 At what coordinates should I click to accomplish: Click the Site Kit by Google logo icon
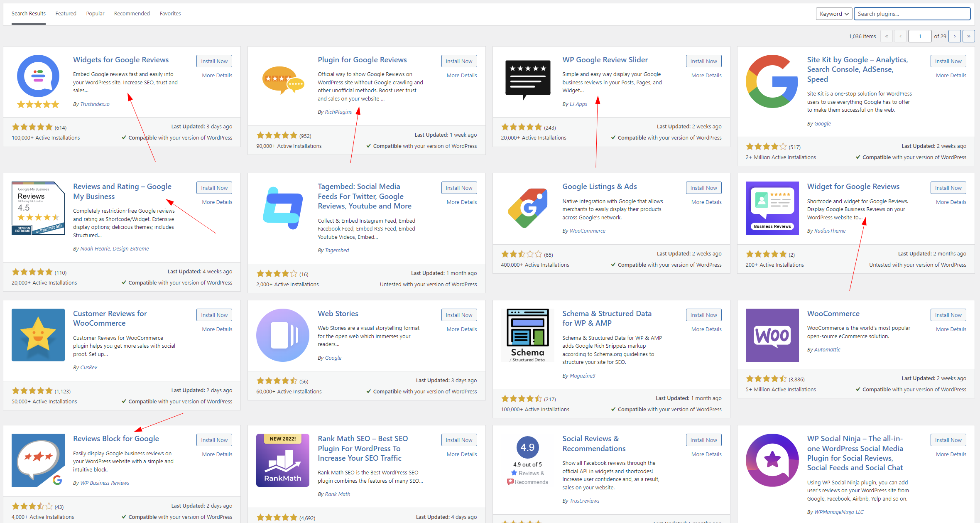[772, 81]
